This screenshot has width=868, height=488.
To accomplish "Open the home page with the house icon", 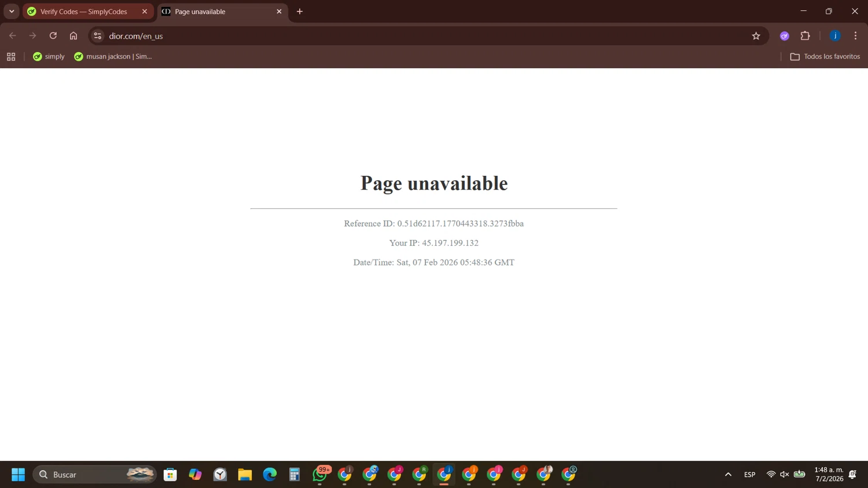I will [73, 36].
